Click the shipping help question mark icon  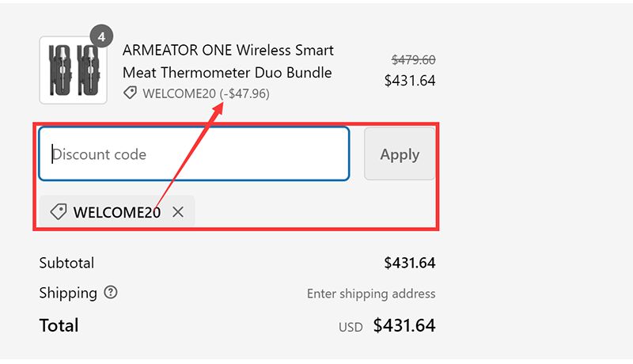(x=111, y=293)
